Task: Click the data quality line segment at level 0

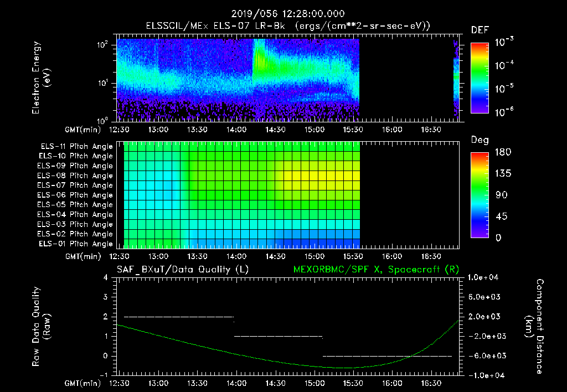Action: click(387, 356)
